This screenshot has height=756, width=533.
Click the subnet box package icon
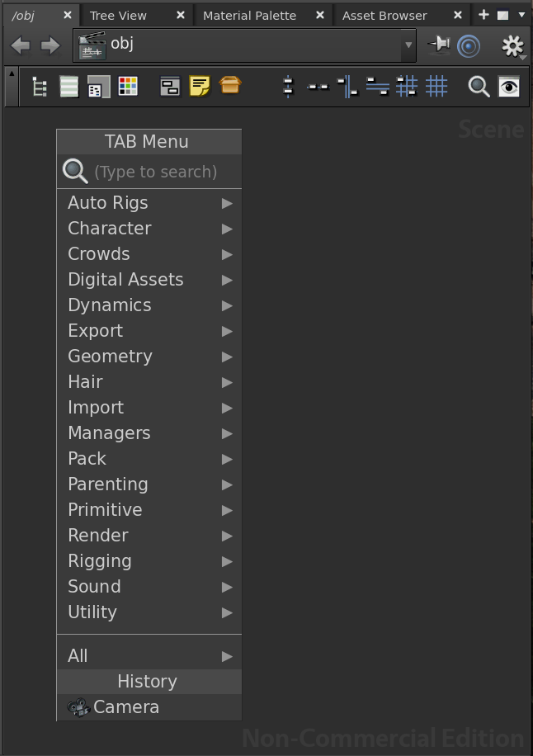coord(231,86)
